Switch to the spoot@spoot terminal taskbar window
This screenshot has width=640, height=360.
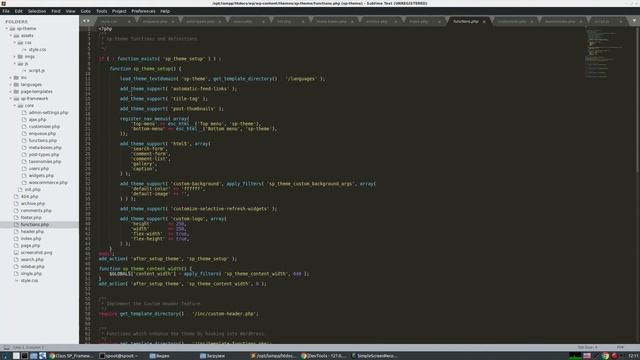pyautogui.click(x=119, y=356)
